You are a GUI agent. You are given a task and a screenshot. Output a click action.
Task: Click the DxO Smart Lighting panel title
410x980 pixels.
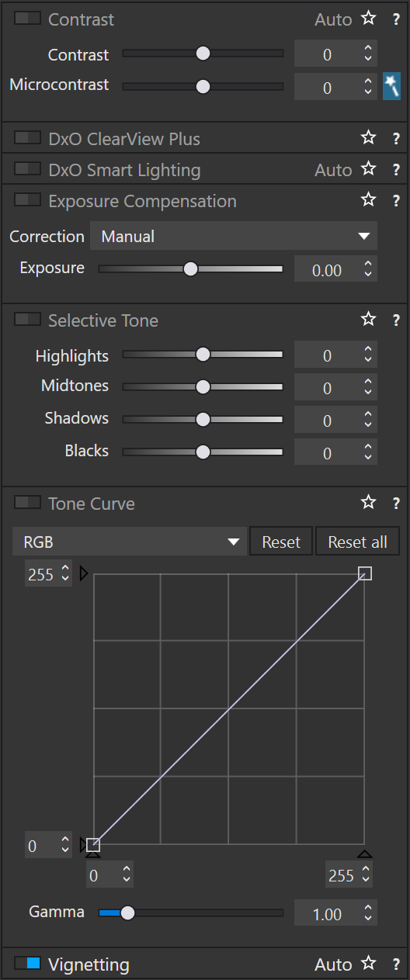tap(124, 170)
